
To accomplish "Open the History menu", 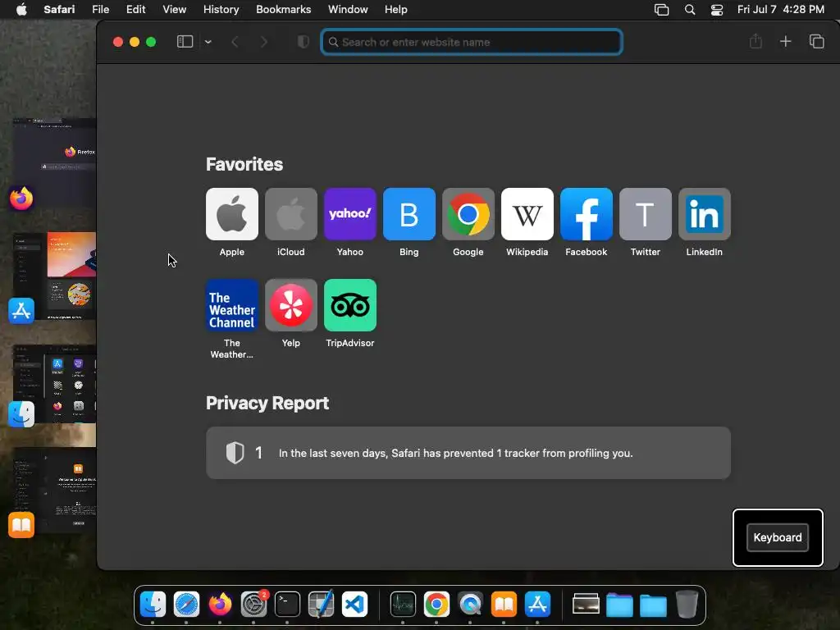I will (221, 10).
